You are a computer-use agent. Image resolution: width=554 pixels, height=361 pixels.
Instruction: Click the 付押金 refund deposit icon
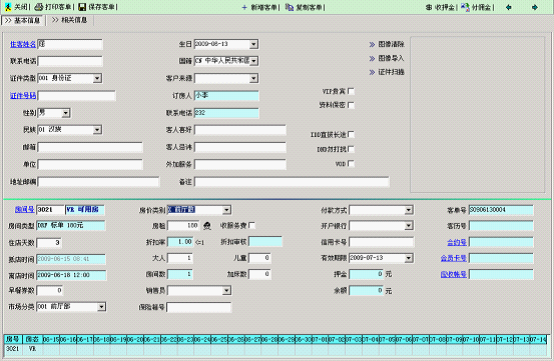point(465,7)
